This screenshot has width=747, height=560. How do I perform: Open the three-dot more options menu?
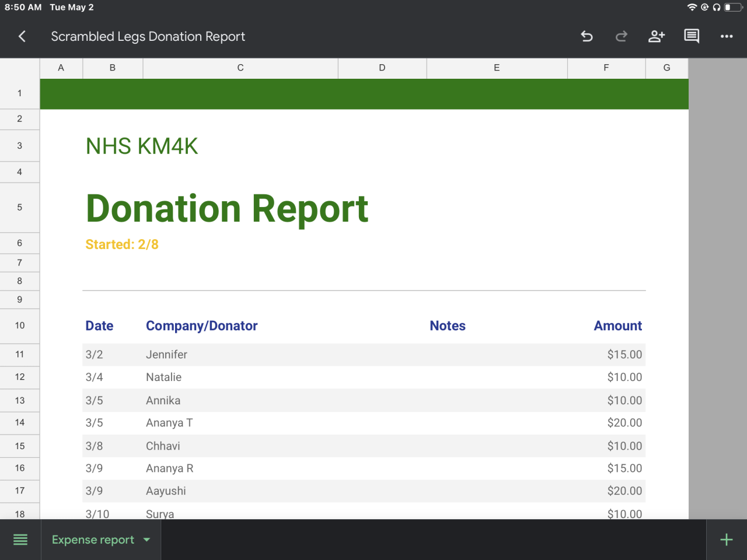pyautogui.click(x=727, y=36)
